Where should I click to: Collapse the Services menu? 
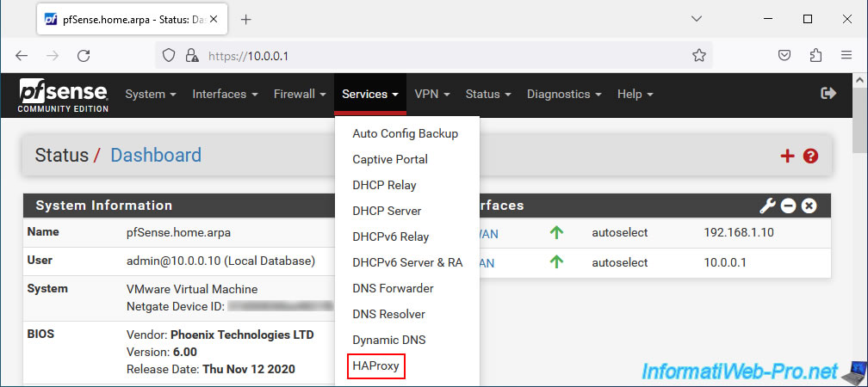[x=370, y=95]
